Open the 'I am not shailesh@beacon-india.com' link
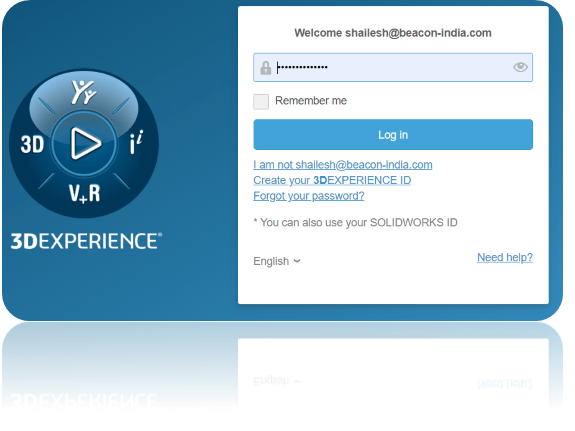 coord(343,165)
